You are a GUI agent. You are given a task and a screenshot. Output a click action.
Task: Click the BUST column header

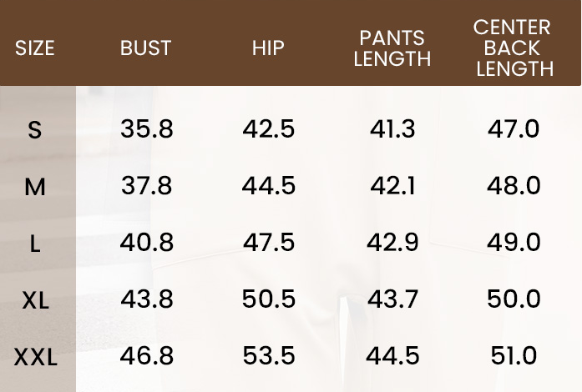(x=146, y=48)
